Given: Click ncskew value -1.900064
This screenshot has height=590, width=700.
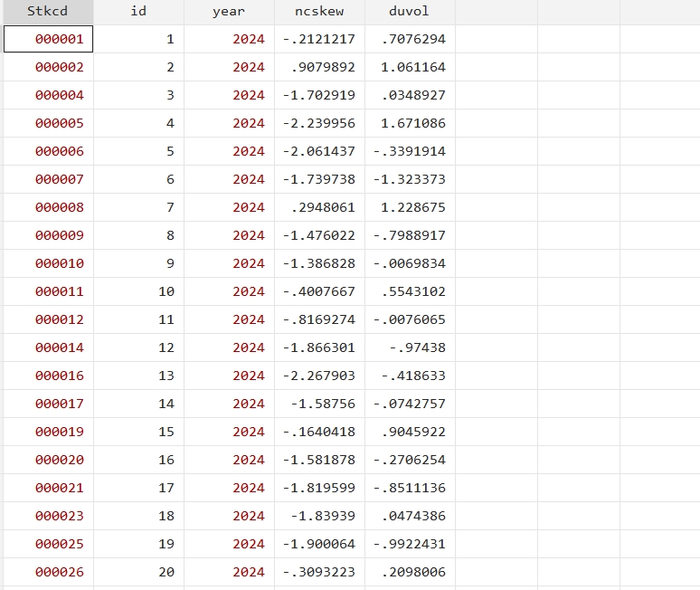Looking at the screenshot, I should pos(319,544).
